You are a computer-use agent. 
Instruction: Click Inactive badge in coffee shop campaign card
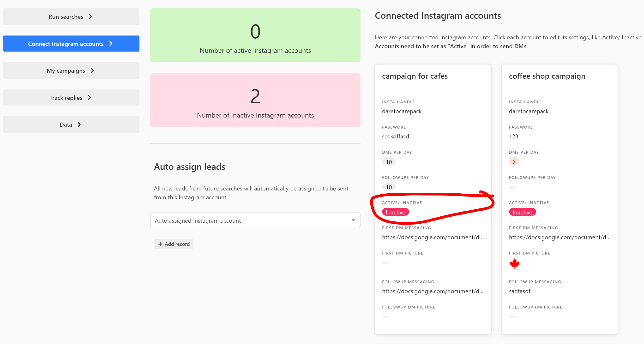(522, 212)
